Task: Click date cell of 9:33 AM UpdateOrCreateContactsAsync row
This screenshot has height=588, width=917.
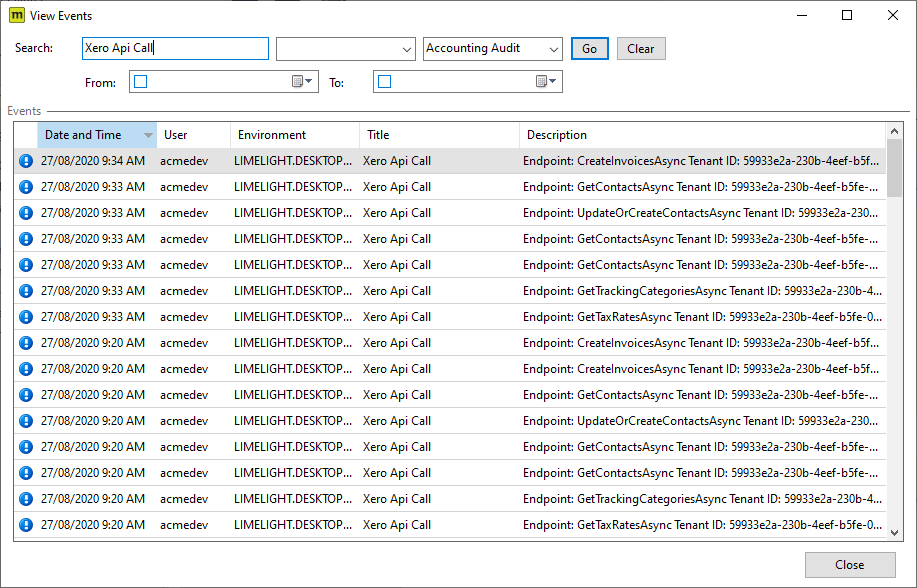Action: pyautogui.click(x=93, y=213)
